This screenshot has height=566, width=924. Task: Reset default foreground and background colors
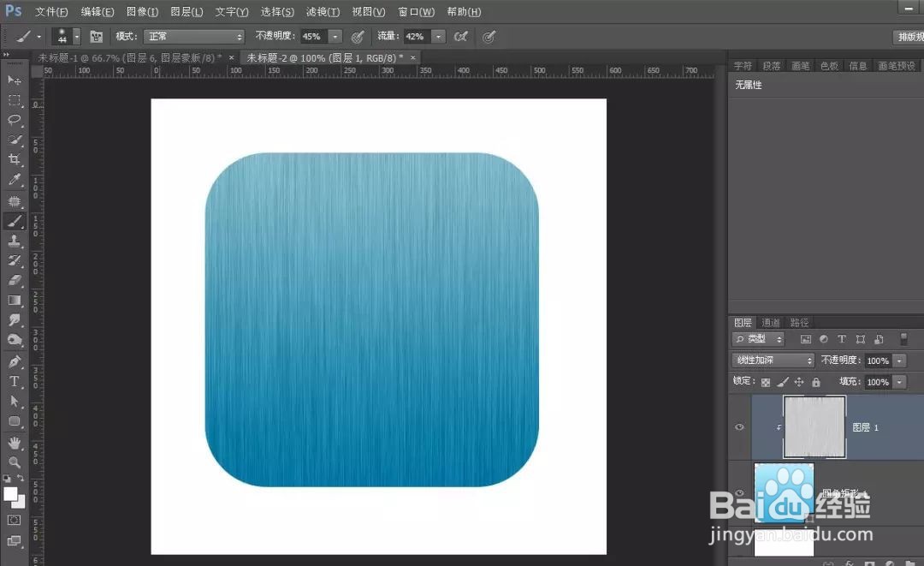pos(7,479)
